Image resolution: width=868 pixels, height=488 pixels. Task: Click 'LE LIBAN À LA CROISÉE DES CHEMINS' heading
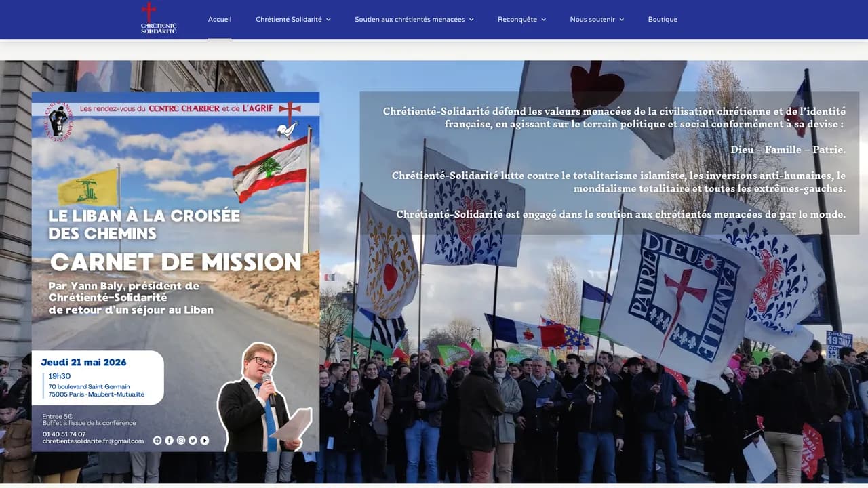(x=144, y=224)
